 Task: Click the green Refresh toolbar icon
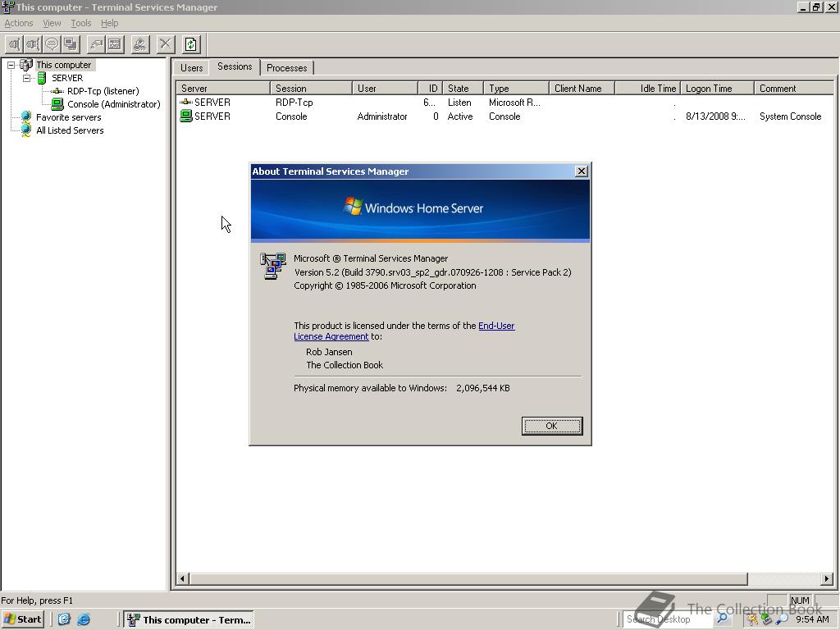191,44
